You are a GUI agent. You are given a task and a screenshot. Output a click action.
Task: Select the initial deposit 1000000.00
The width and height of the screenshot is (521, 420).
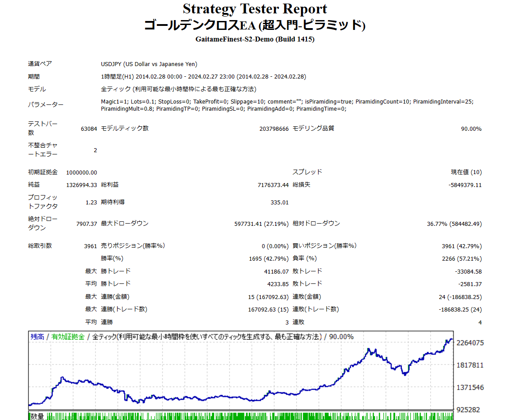coord(81,173)
